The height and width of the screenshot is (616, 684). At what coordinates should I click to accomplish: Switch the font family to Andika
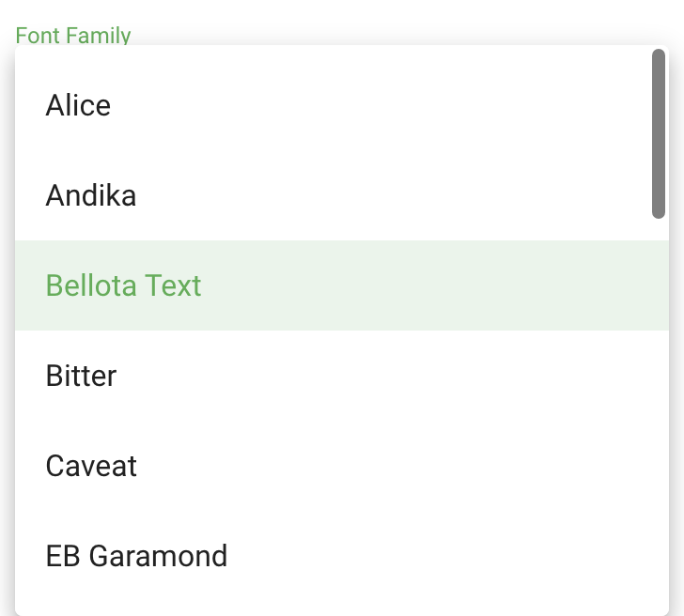point(342,195)
